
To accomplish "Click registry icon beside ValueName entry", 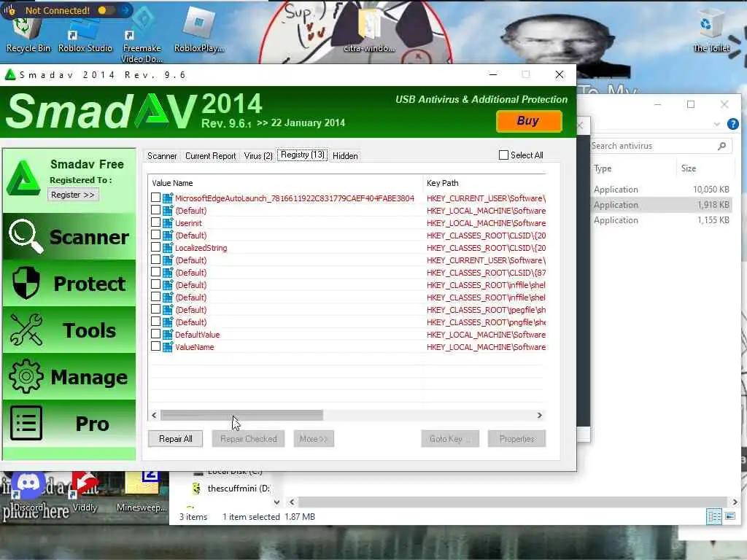I will click(x=168, y=346).
